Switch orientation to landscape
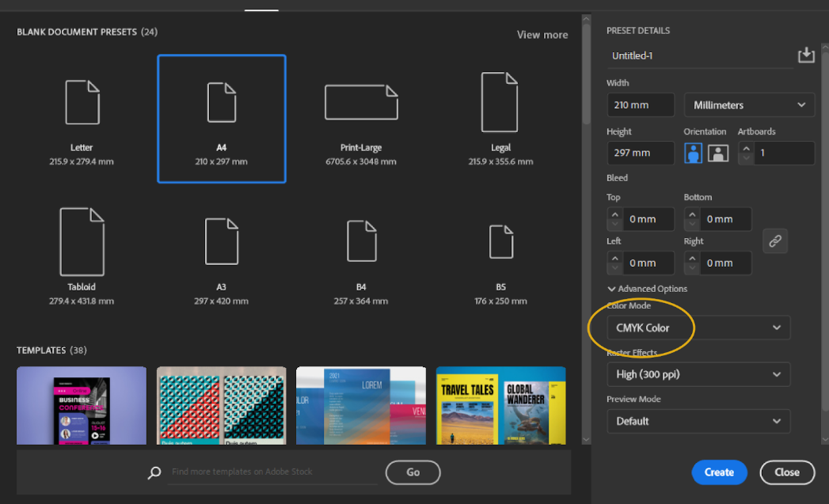829x504 pixels. pyautogui.click(x=718, y=153)
